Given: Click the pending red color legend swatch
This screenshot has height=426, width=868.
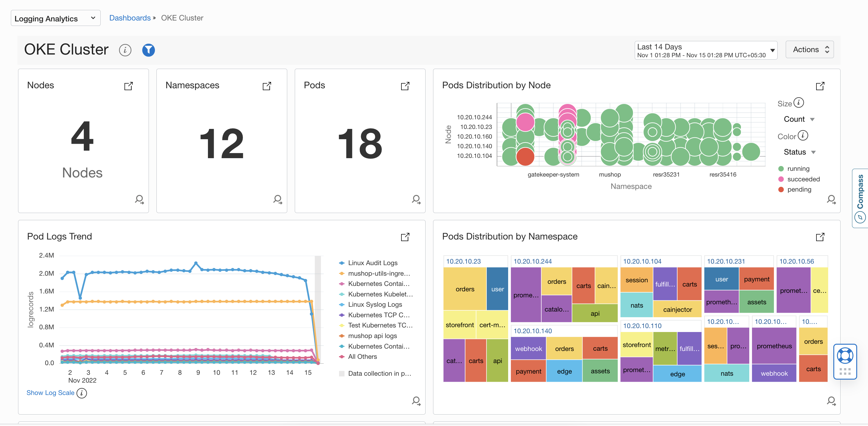Looking at the screenshot, I should (781, 190).
